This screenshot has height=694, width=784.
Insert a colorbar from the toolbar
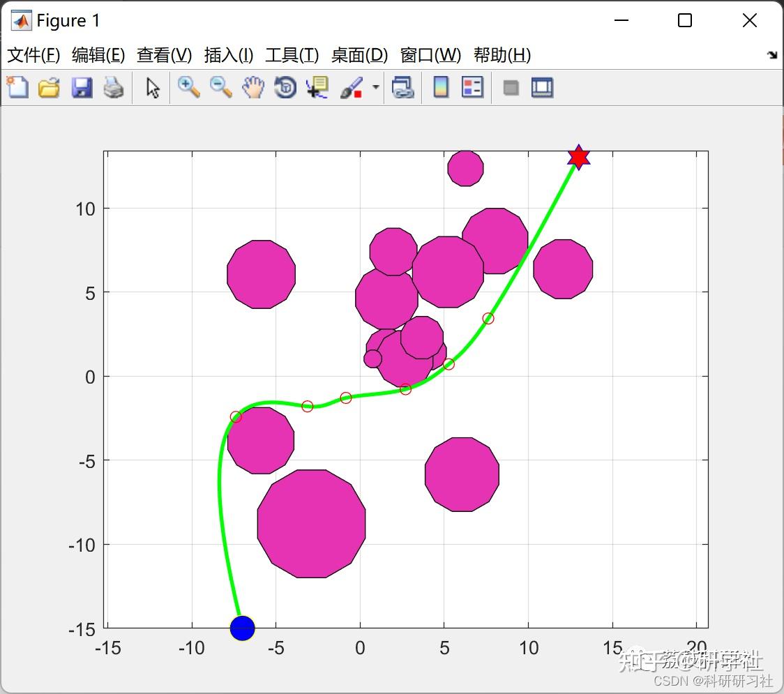(441, 87)
